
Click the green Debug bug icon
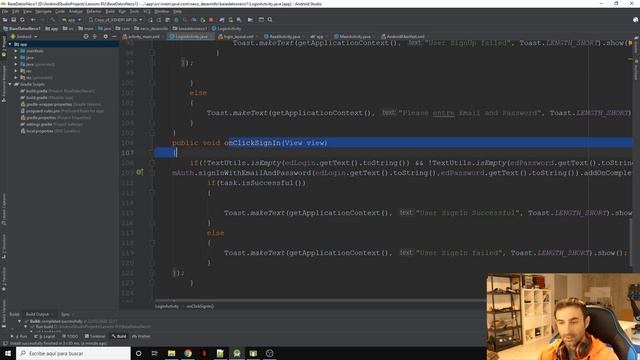(176, 20)
